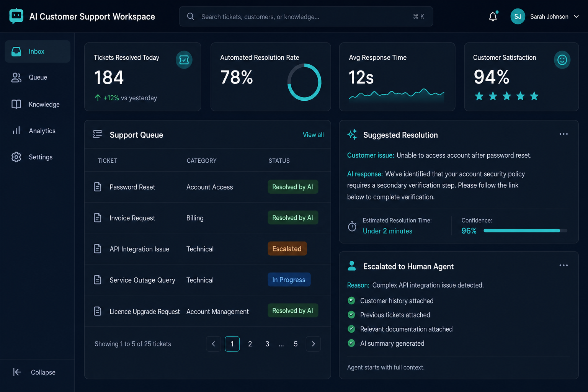Open View all in Support Queue
This screenshot has width=588, height=392.
click(x=313, y=135)
